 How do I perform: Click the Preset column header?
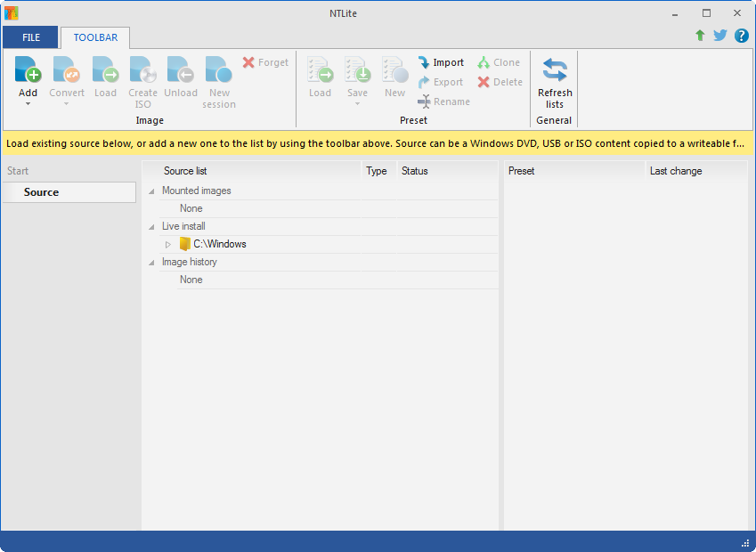pos(574,171)
